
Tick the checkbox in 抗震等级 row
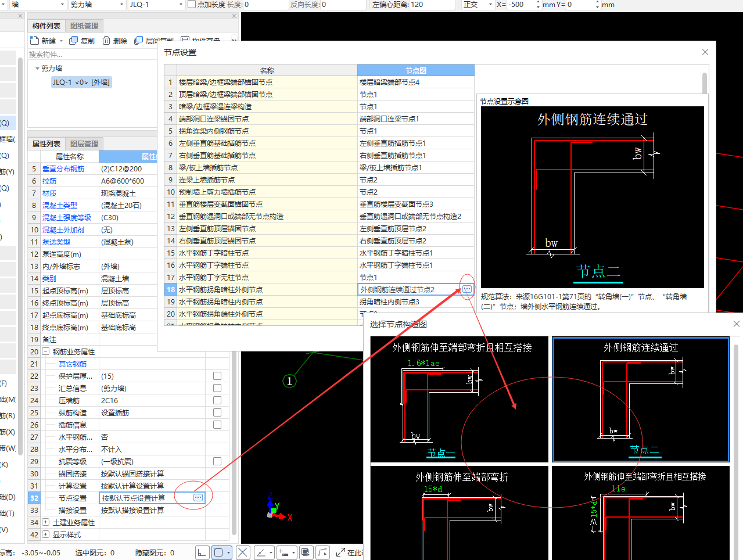point(217,461)
